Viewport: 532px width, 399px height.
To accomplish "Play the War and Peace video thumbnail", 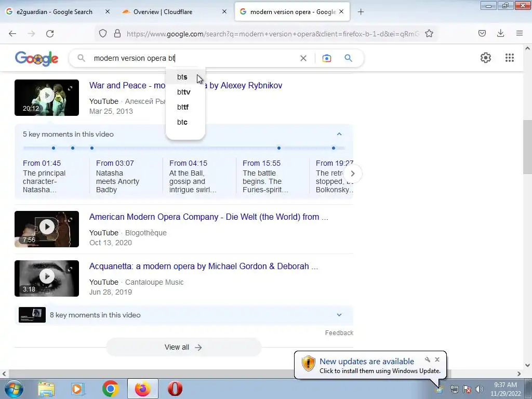I will [x=47, y=98].
